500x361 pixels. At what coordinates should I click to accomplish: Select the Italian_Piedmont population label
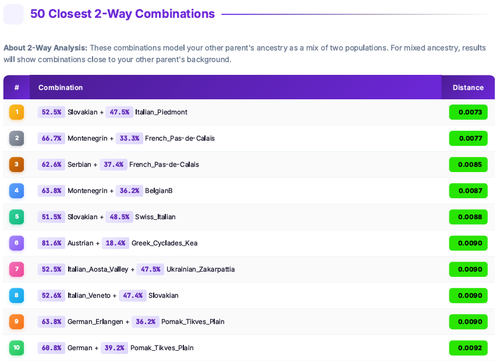click(x=161, y=112)
